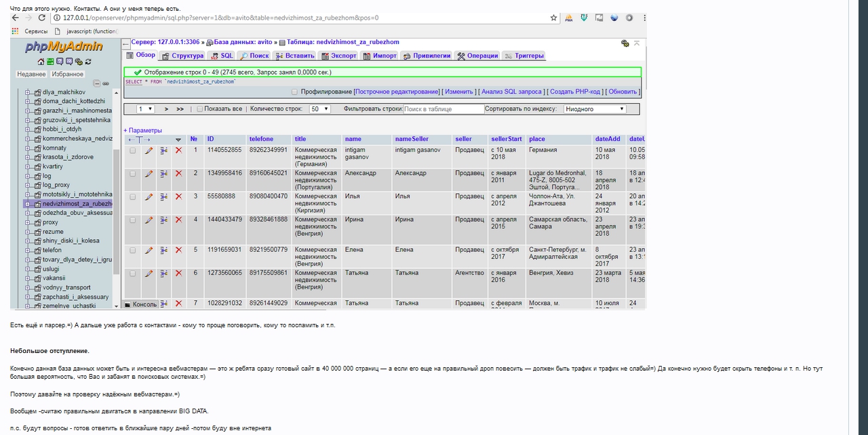The width and height of the screenshot is (868, 435).
Task: Go to next page with the > button
Action: 166,109
